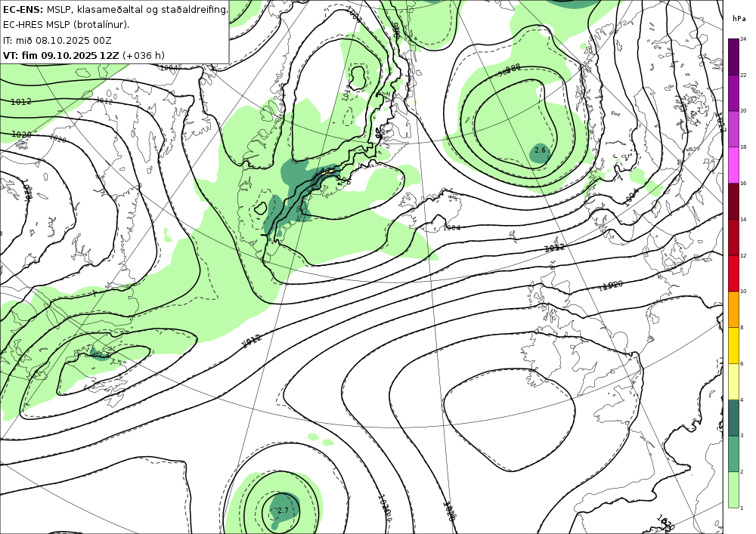Click the pale yellow 4–6 hPa legend swatch

point(733,382)
